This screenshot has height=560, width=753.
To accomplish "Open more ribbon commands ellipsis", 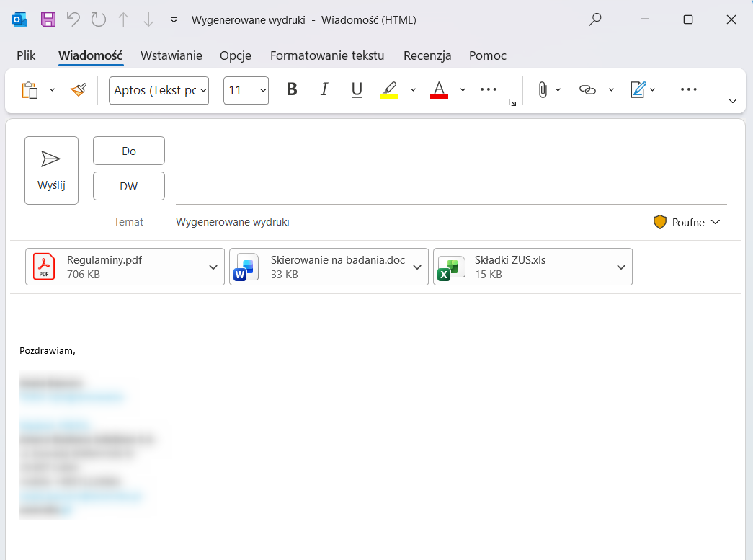I will coord(689,89).
